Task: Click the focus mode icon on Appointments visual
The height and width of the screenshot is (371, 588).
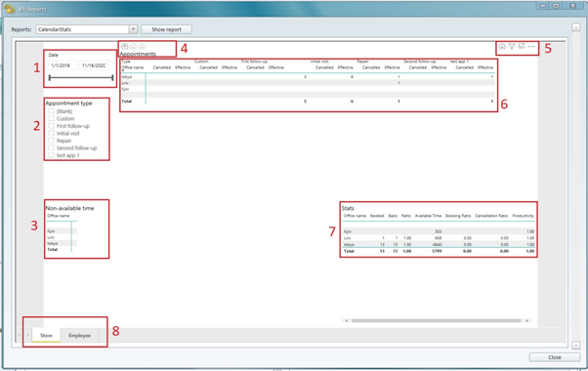Action: click(522, 46)
